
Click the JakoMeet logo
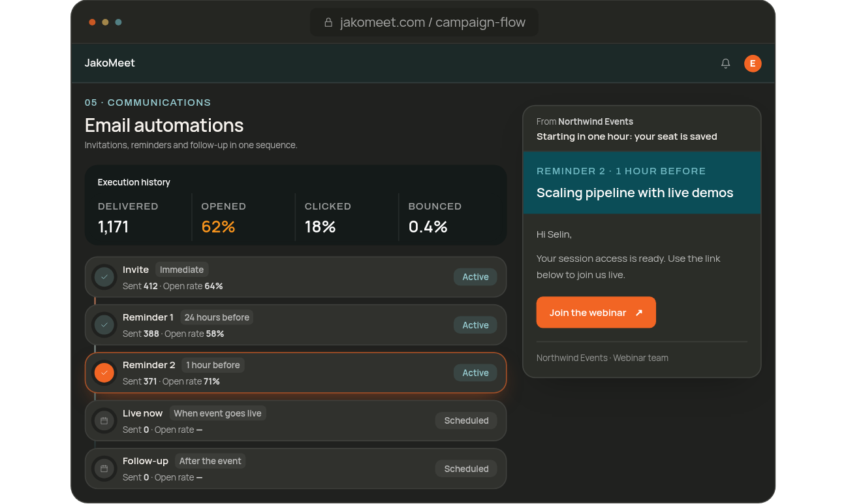point(110,63)
